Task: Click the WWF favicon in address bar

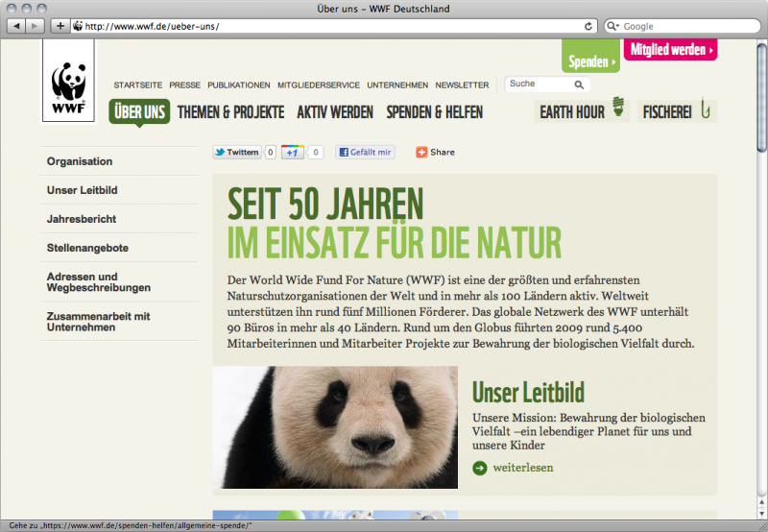Action: coord(78,26)
